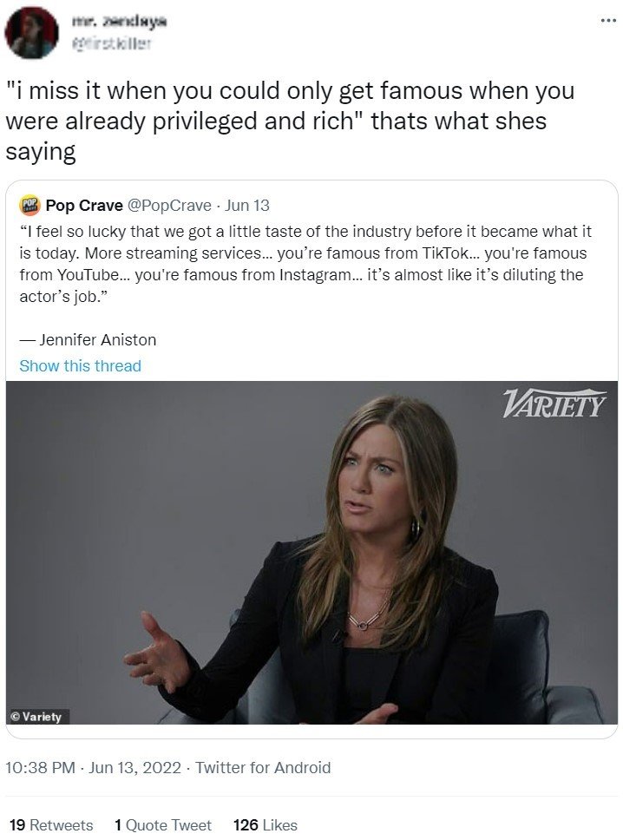Screen dimensions: 623x840
Task: Open the Variety interview photo
Action: coord(311,553)
